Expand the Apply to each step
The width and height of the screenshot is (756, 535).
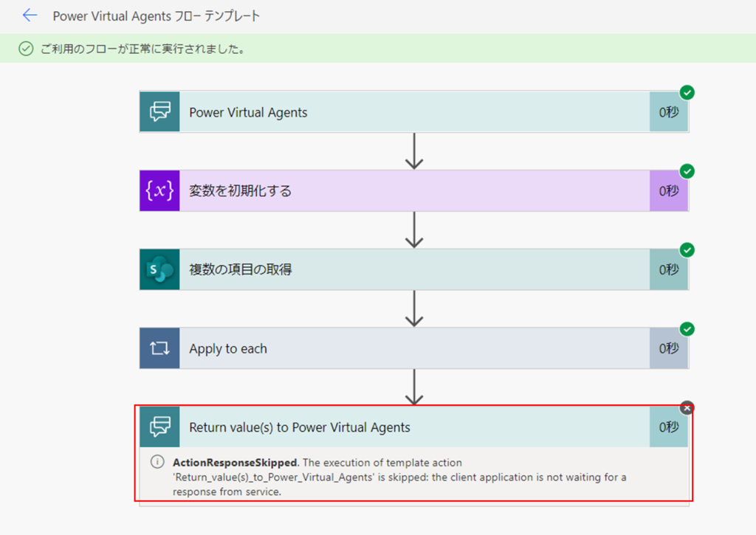tap(414, 348)
